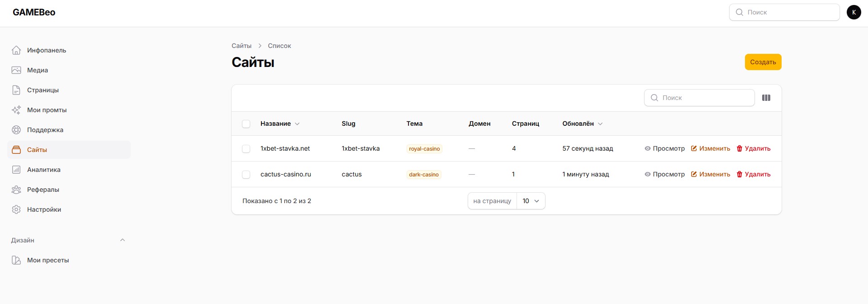Image resolution: width=868 pixels, height=304 pixels.
Task: Open Медиа in the sidebar
Action: tap(69, 70)
